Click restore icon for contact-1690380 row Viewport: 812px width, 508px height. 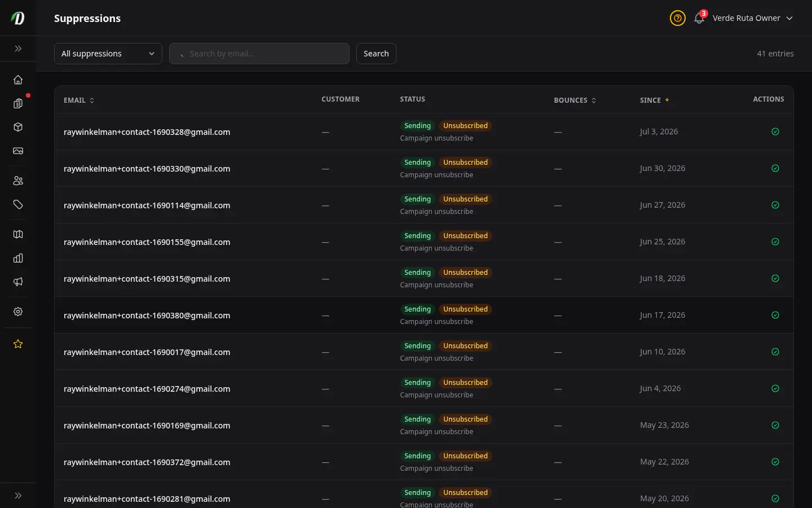775,315
